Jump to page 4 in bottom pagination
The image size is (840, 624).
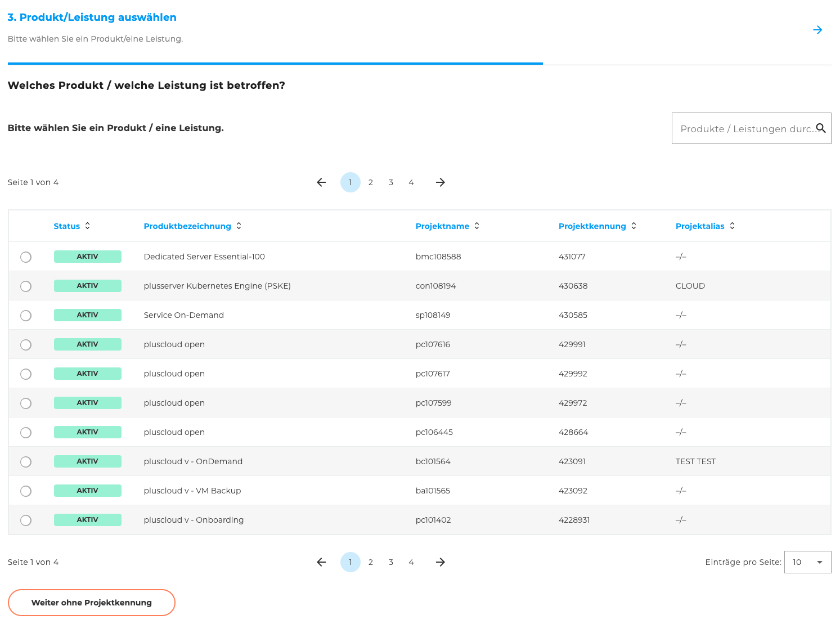coord(411,562)
